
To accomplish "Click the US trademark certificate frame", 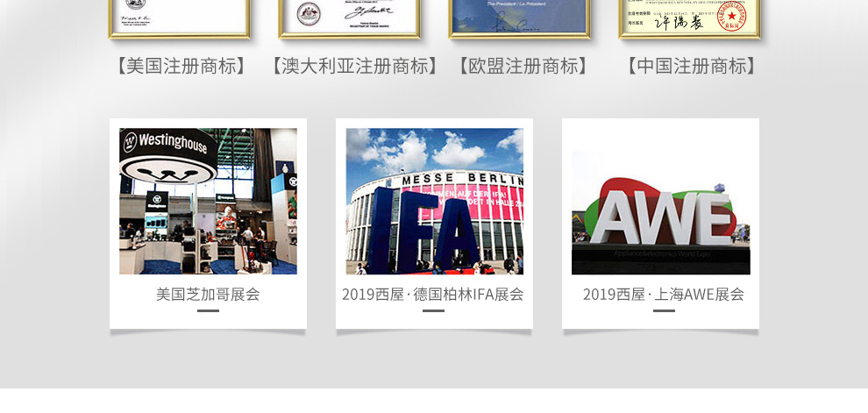I will point(180,18).
